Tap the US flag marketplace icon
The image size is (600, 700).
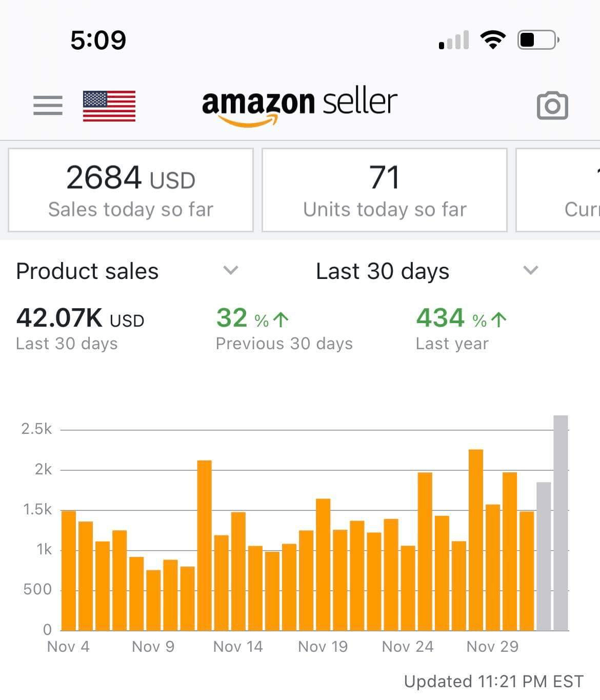[x=109, y=106]
